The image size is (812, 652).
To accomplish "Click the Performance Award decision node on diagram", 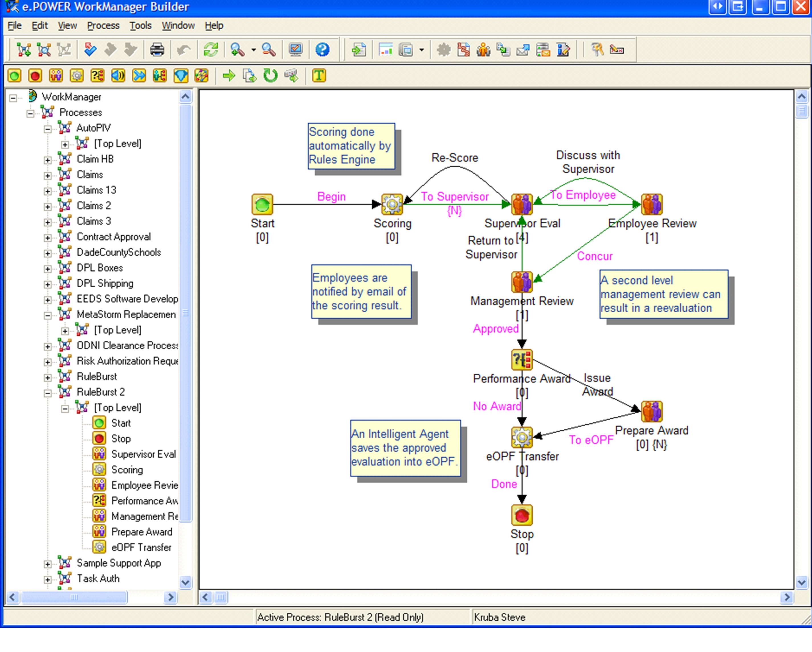I will point(522,360).
